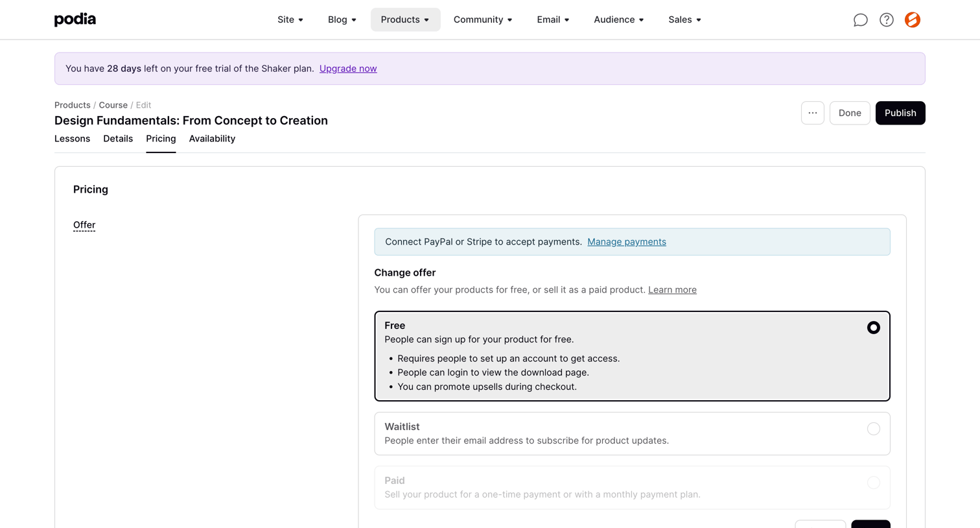
Task: Click the 'Edit' breadcrumb text
Action: 144,105
